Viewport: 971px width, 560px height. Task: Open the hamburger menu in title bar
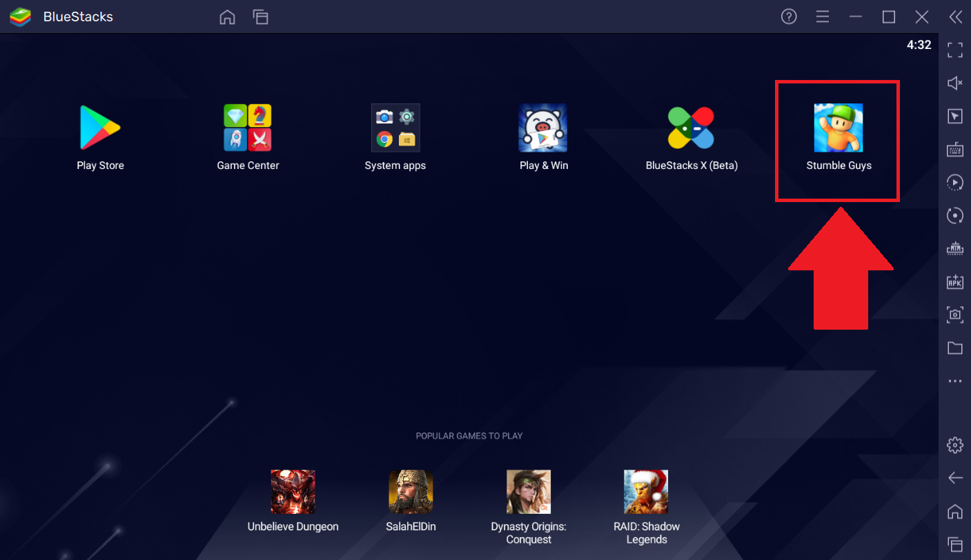coord(822,17)
